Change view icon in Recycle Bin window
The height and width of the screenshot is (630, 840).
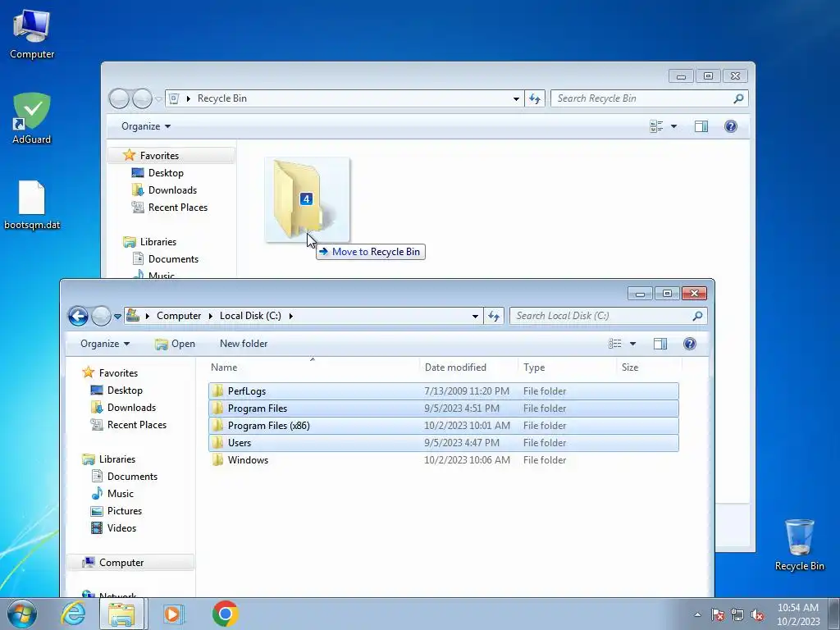tap(656, 126)
